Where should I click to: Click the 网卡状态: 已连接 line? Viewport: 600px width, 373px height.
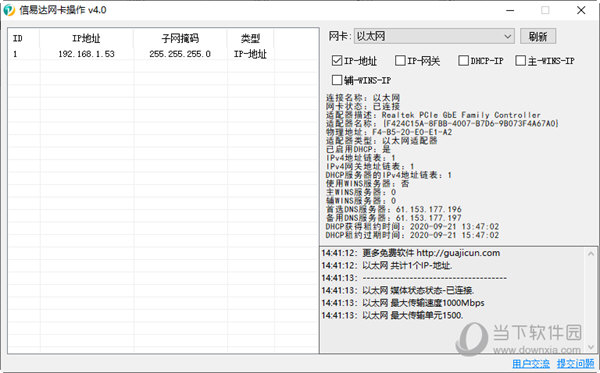pos(363,106)
